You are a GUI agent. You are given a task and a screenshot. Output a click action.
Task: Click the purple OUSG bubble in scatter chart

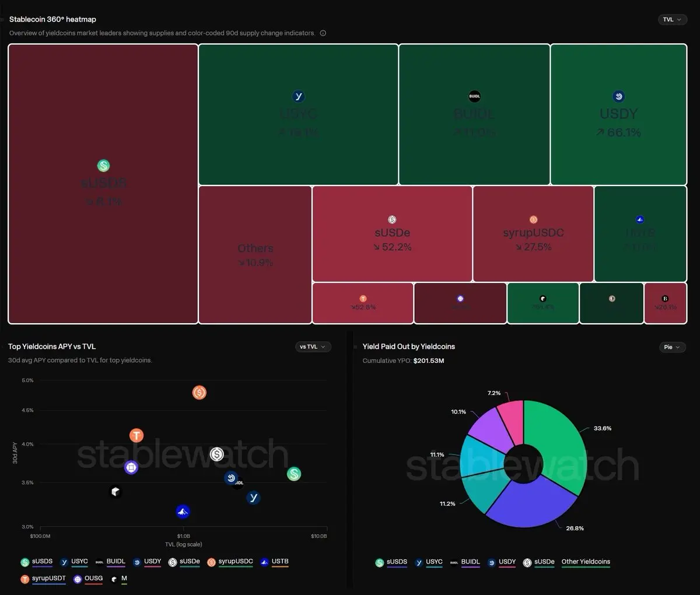131,467
